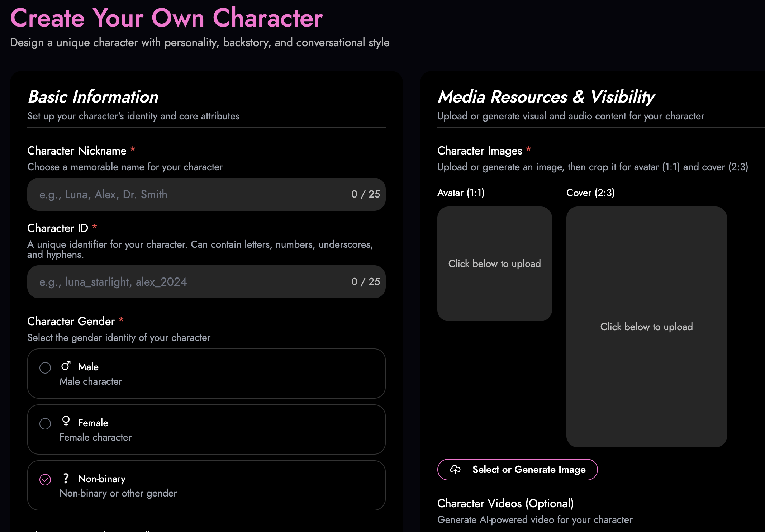This screenshot has height=532, width=765.
Task: Click the Avatar 1:1 upload placeholder
Action: coord(494,263)
